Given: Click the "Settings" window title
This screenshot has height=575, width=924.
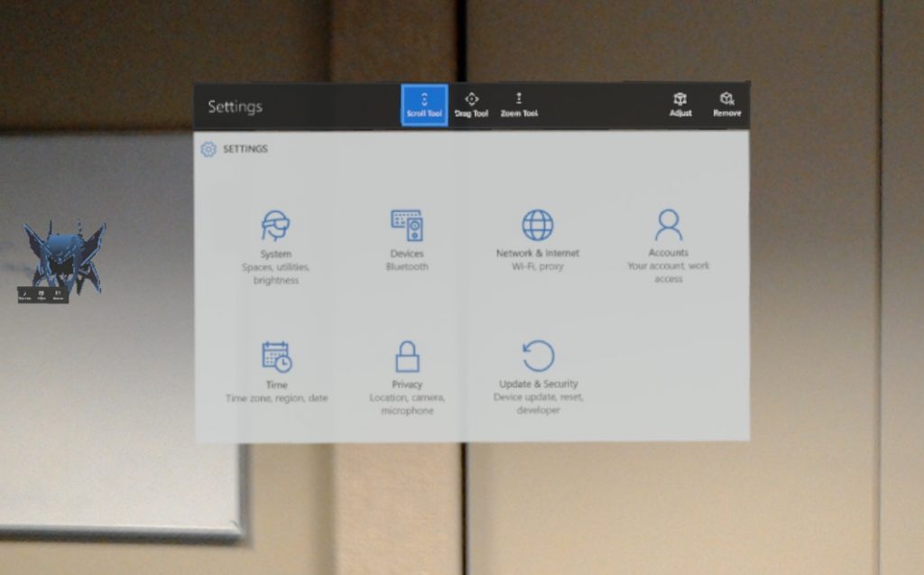Looking at the screenshot, I should coord(236,107).
